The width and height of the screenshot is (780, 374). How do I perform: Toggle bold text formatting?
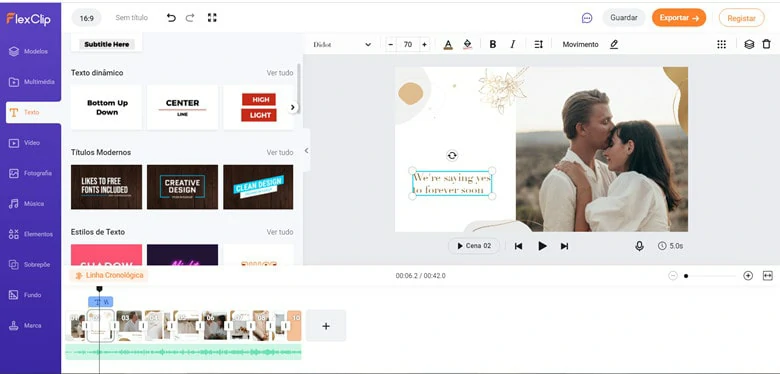tap(492, 44)
